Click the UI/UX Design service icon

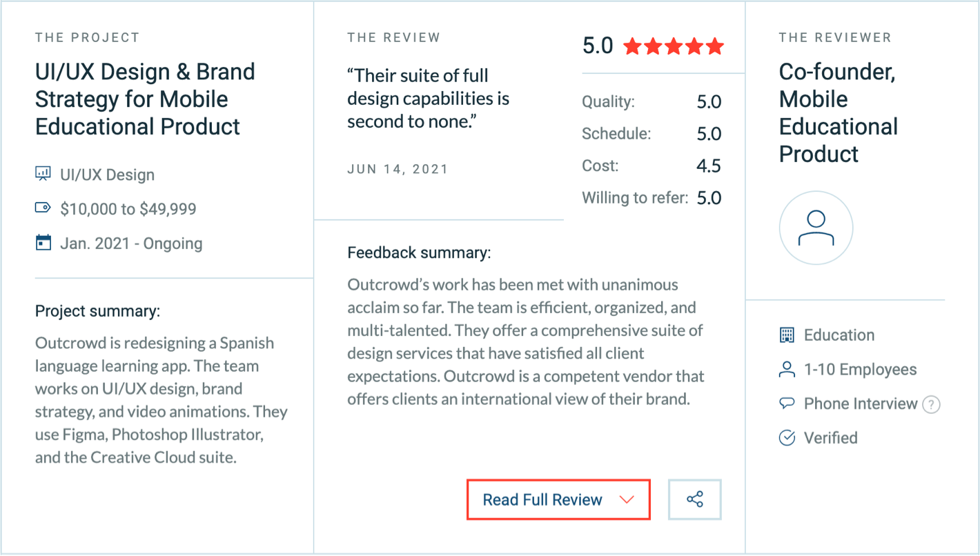[x=43, y=175]
